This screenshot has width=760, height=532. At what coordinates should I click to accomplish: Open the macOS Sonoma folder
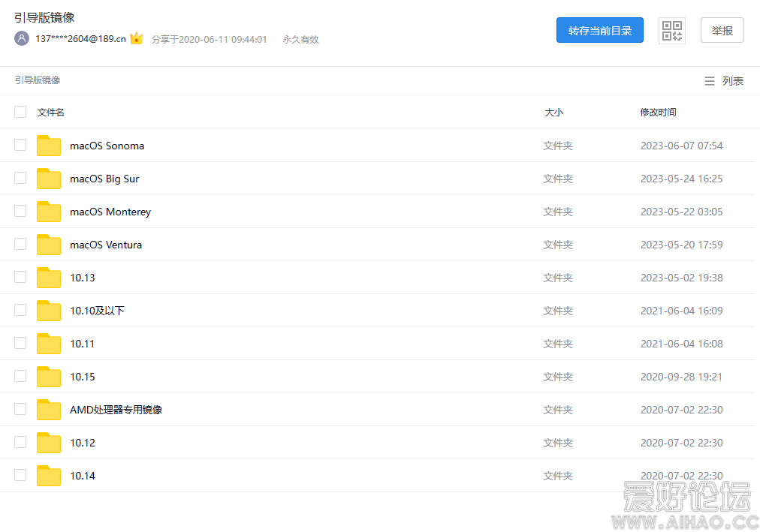(x=107, y=146)
